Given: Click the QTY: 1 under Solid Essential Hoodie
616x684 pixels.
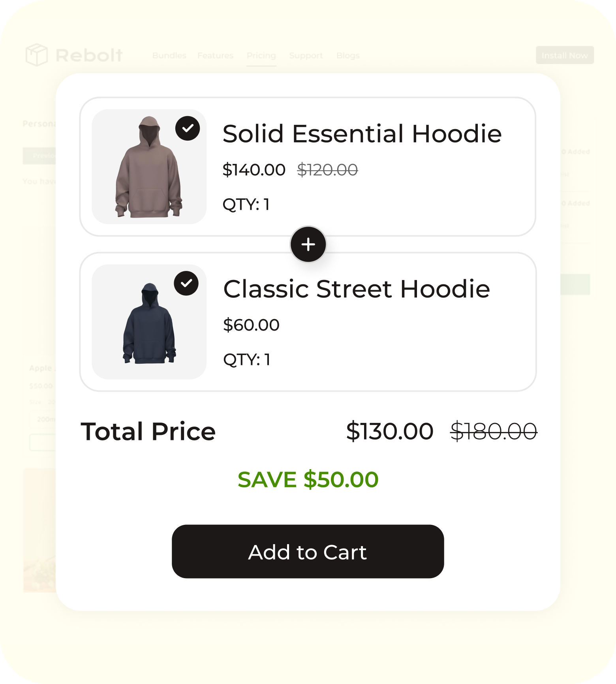Looking at the screenshot, I should click(x=246, y=204).
